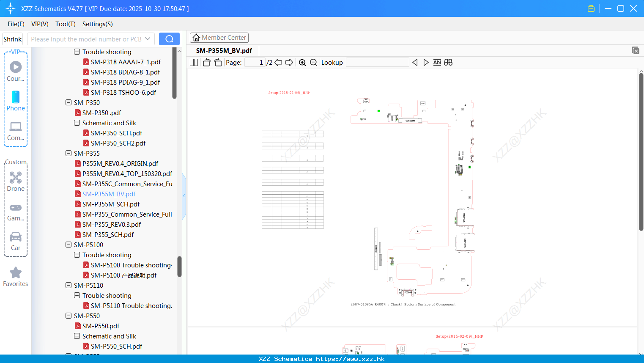This screenshot has height=363, width=644.
Task: Find previous lookup result triangle
Action: [x=415, y=63]
